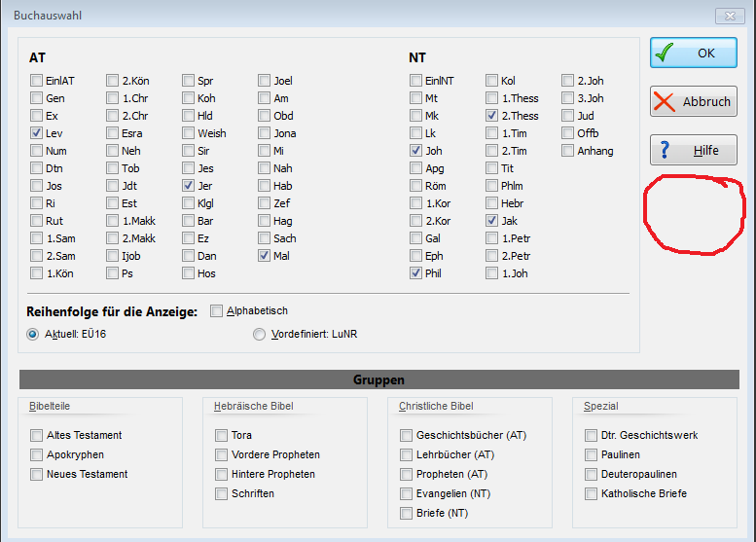Check the 1.Petr checkbox

(491, 238)
